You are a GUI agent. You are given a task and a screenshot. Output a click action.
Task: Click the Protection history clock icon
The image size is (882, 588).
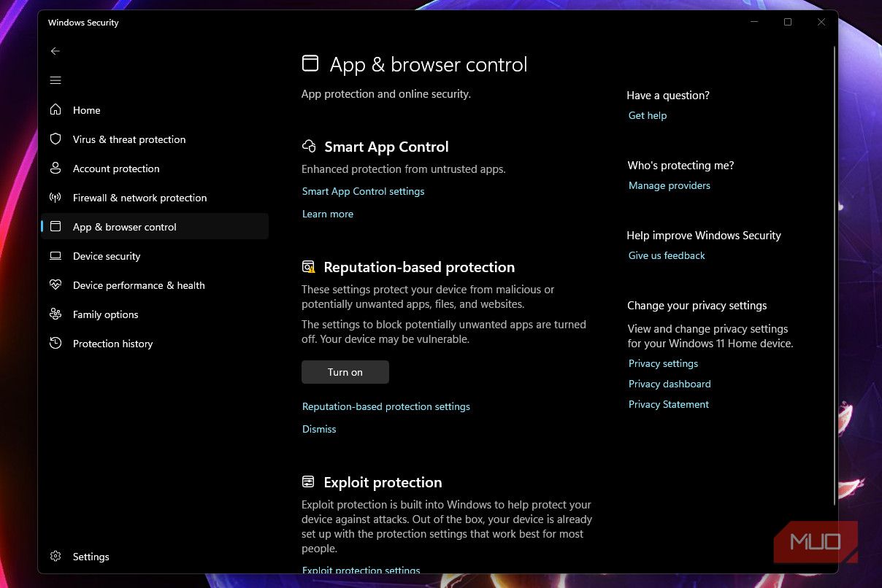pos(55,343)
